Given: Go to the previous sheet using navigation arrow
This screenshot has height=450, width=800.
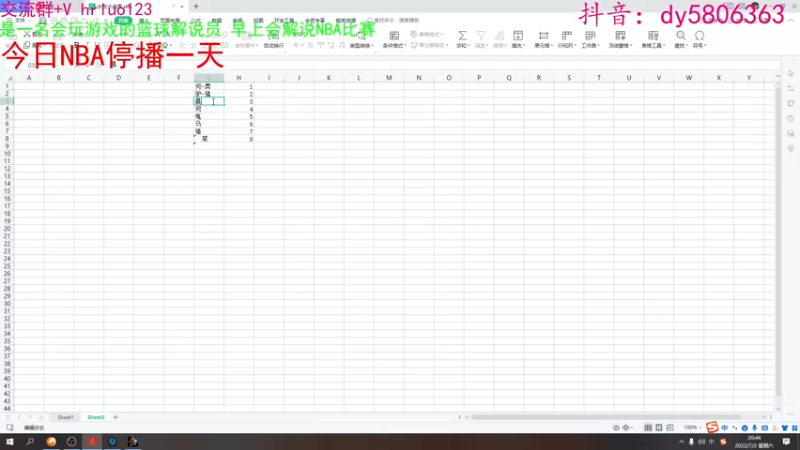Looking at the screenshot, I should tap(19, 417).
